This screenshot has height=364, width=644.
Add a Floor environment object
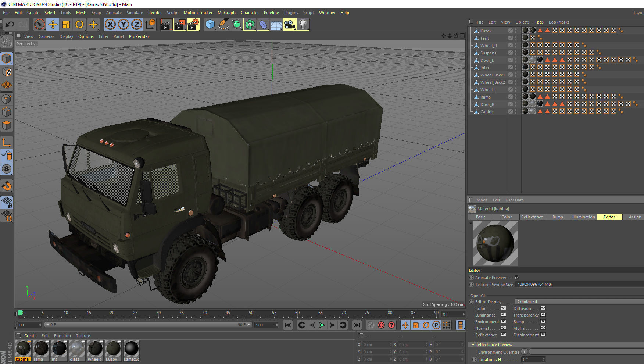pyautogui.click(x=276, y=25)
